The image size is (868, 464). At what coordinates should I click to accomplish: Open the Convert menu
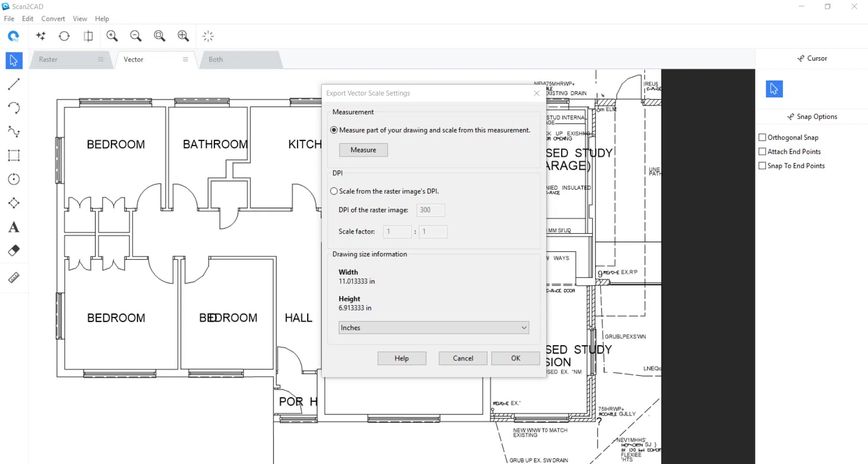coord(53,19)
